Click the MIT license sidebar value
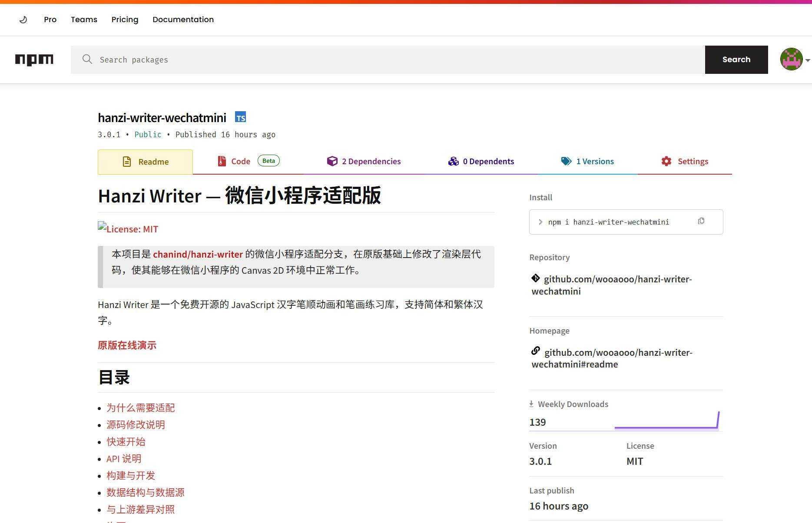The height and width of the screenshot is (523, 812). [x=635, y=461]
